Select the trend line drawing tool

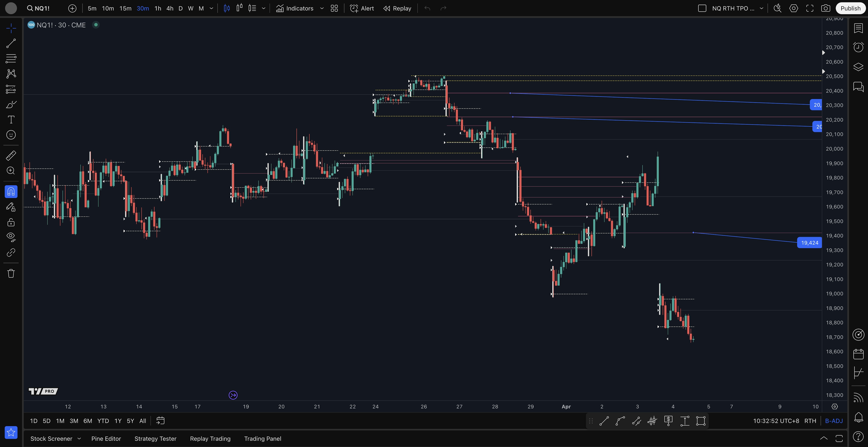11,43
